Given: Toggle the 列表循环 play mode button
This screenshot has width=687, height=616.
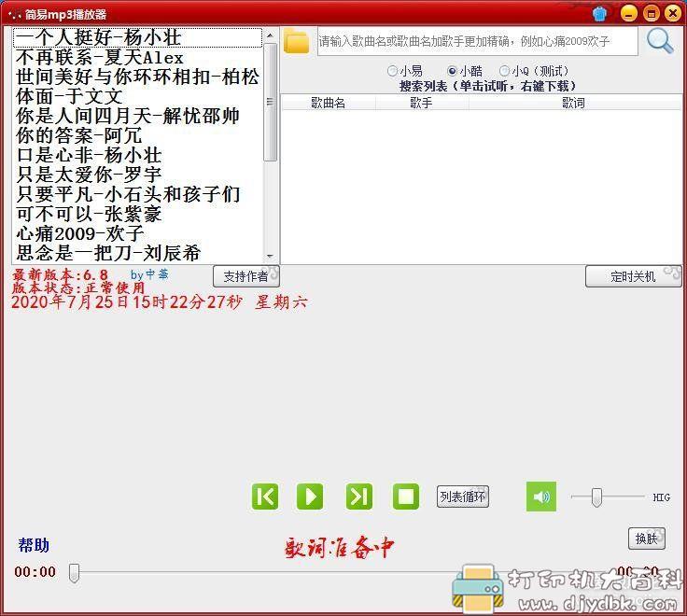Looking at the screenshot, I should pos(463,497).
